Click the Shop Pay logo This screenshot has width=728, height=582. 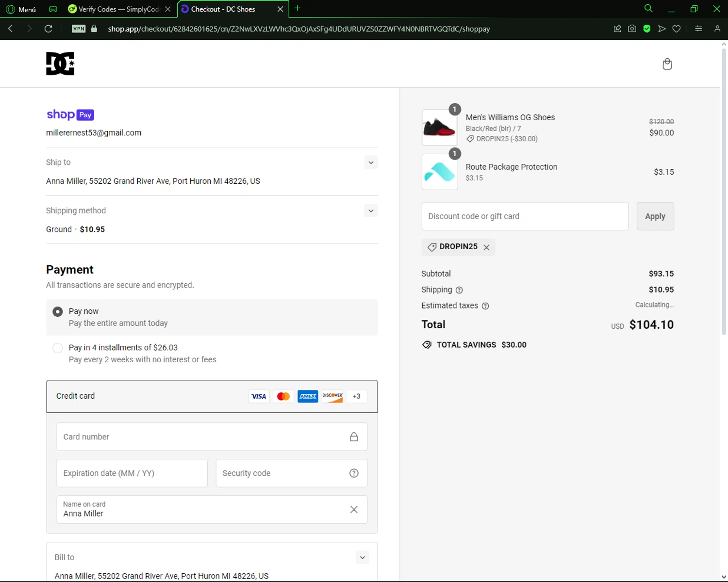(70, 114)
